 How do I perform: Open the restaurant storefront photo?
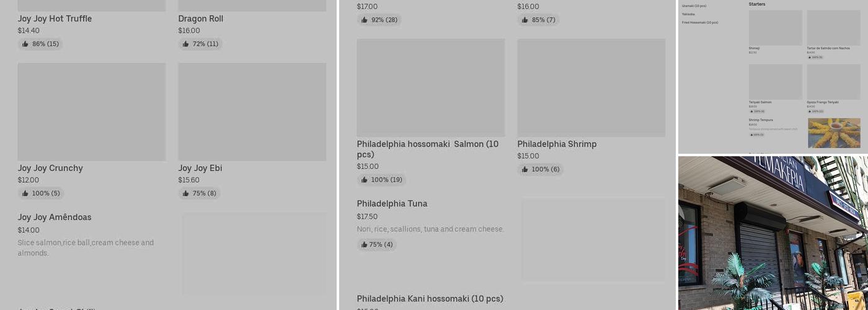(x=773, y=233)
